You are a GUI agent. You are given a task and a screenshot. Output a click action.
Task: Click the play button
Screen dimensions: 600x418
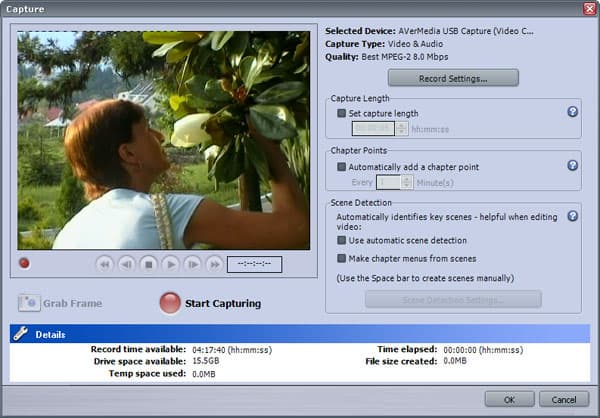click(x=171, y=264)
